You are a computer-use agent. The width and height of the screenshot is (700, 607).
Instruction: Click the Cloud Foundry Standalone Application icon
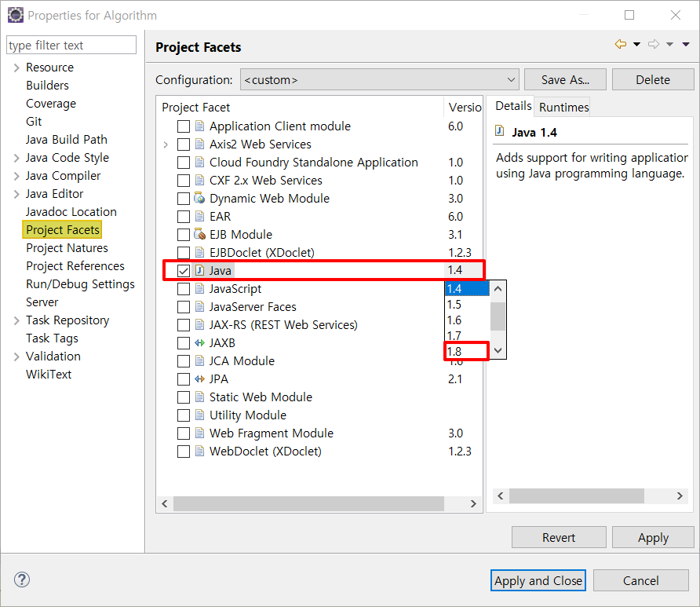[199, 162]
